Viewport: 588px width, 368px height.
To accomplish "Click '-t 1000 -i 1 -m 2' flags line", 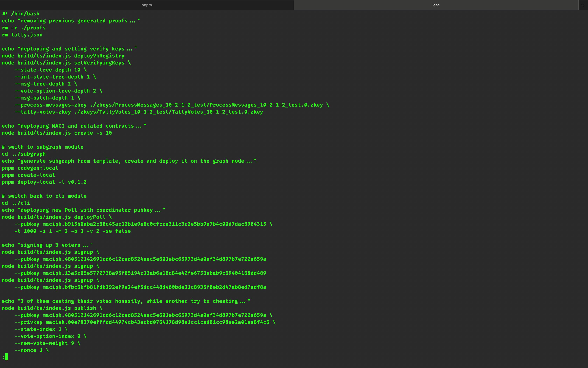I will [73, 231].
